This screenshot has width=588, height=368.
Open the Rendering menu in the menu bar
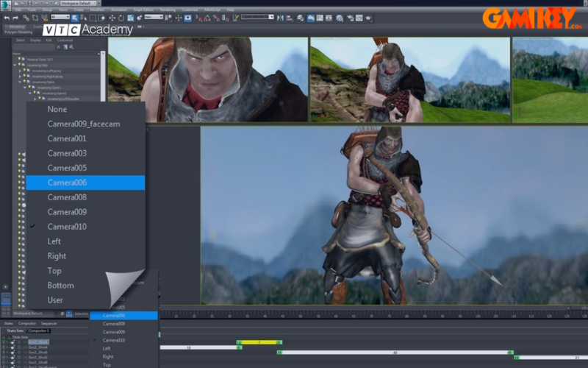tap(168, 10)
